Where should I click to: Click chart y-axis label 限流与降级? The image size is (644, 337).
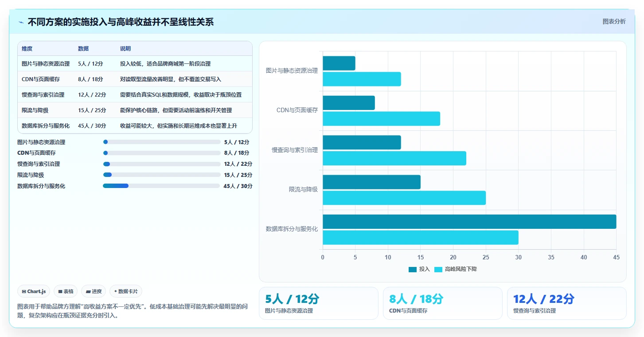pyautogui.click(x=303, y=189)
